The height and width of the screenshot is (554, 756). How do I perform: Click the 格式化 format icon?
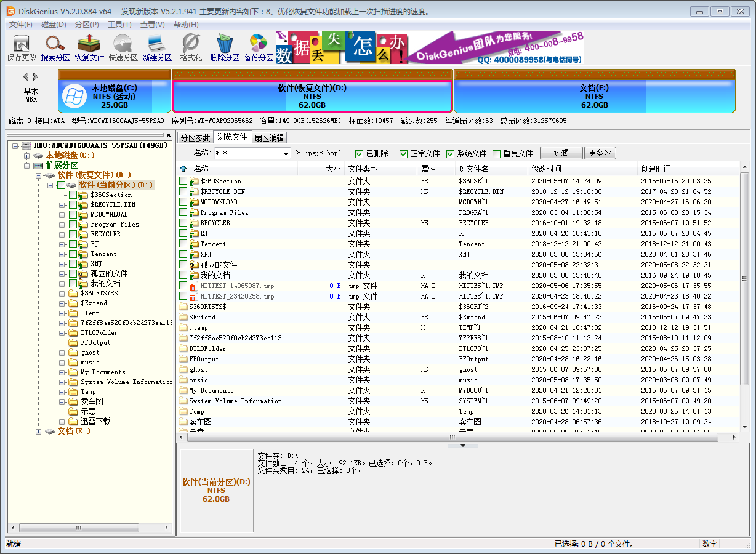pos(191,47)
